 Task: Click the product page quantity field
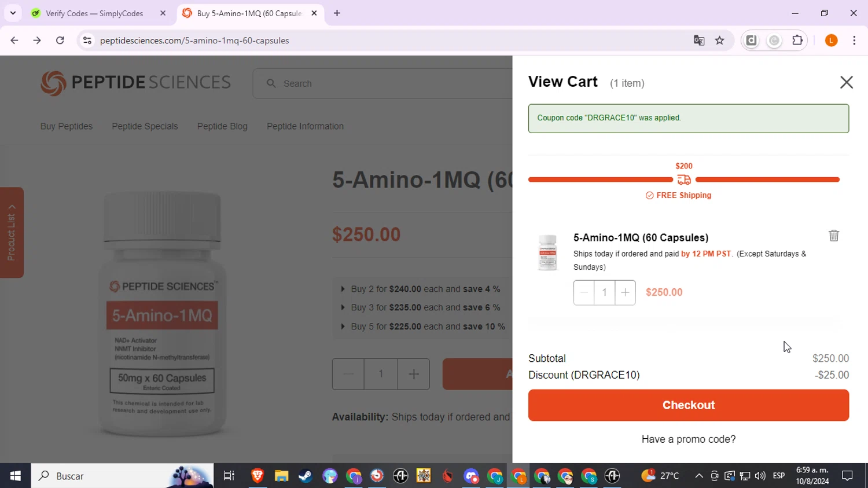(x=381, y=374)
